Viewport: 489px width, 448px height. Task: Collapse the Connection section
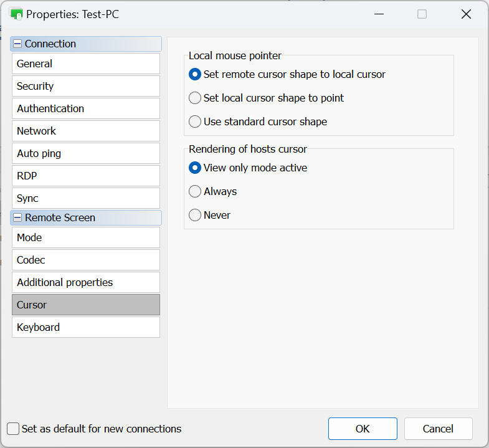[x=17, y=44]
